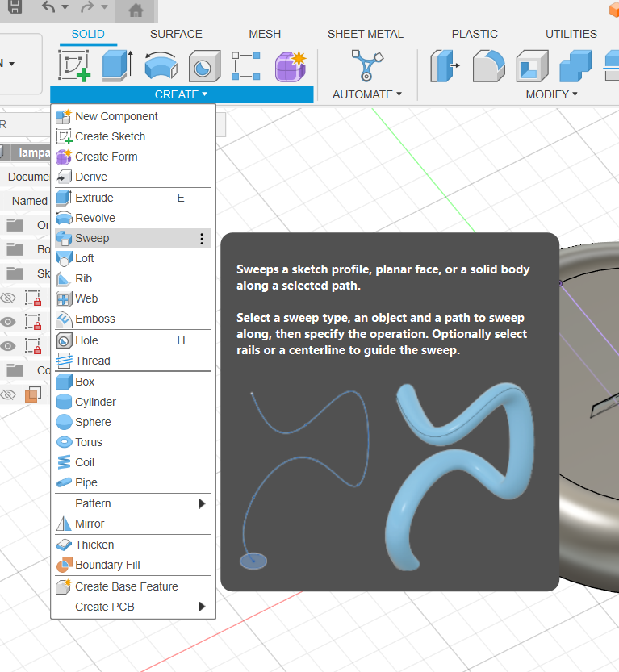Click the Save icon
Viewport: 619px width, 672px height.
click(x=15, y=6)
